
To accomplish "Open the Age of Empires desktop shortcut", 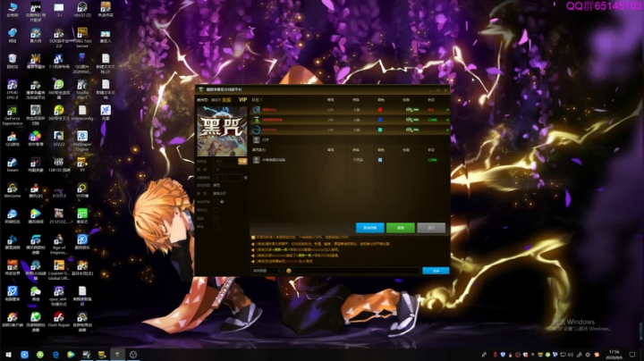I will click(x=59, y=244).
